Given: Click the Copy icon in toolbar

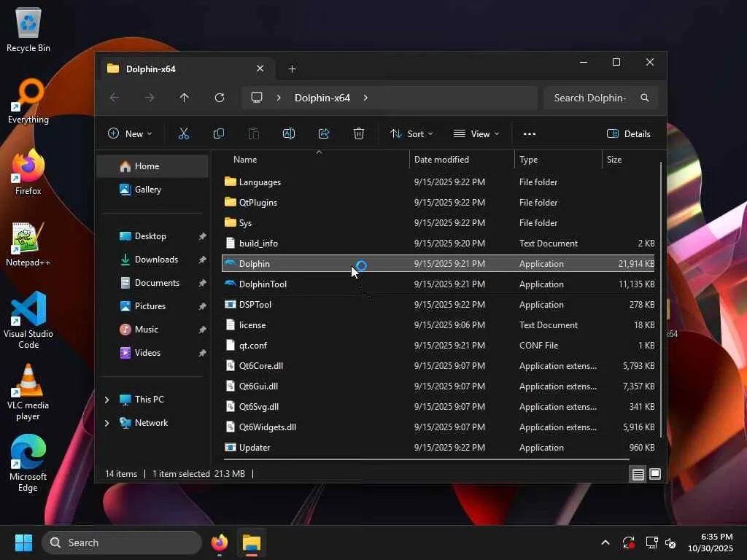Looking at the screenshot, I should tap(218, 133).
